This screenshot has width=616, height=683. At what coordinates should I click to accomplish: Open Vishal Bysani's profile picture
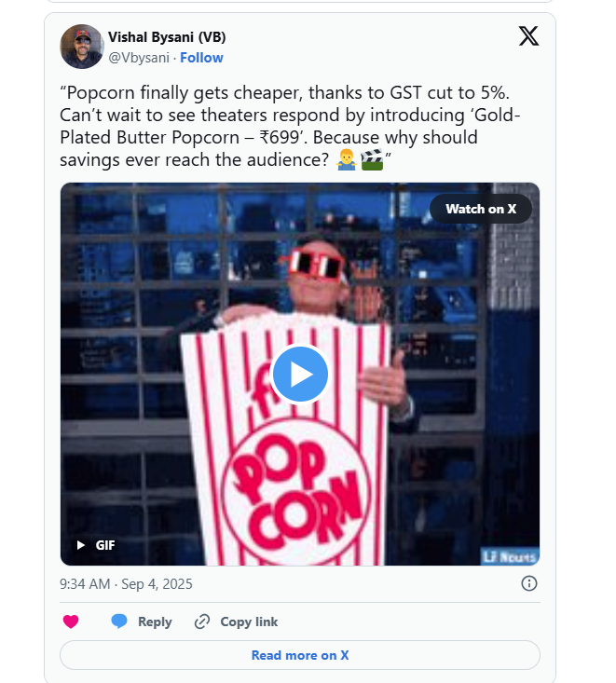82,47
